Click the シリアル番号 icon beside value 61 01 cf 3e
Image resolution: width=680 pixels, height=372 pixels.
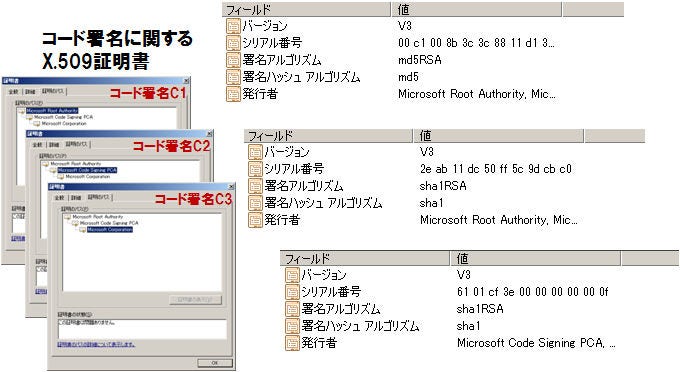click(x=292, y=292)
